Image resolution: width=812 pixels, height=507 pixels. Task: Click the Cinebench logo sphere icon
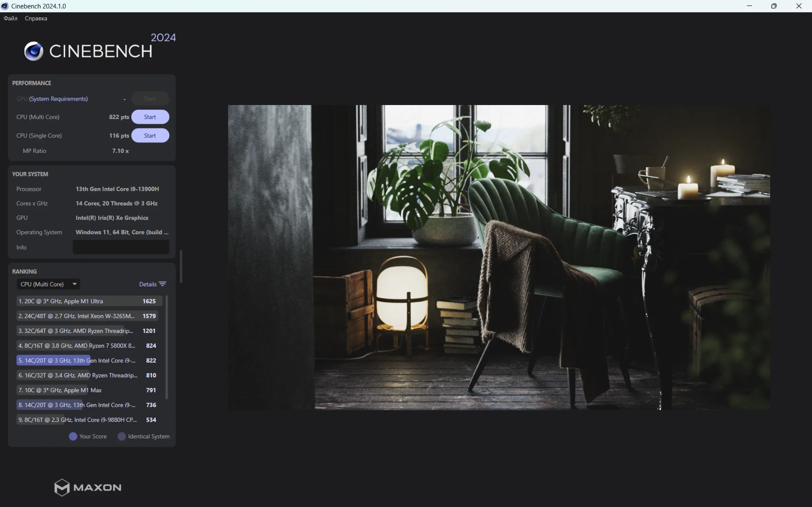(x=34, y=51)
